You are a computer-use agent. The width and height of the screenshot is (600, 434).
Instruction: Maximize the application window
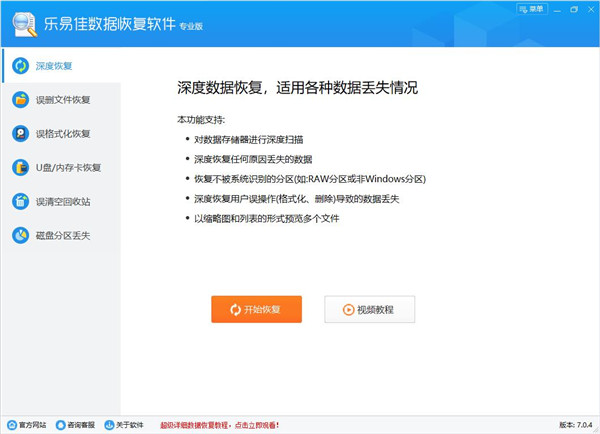(x=574, y=10)
